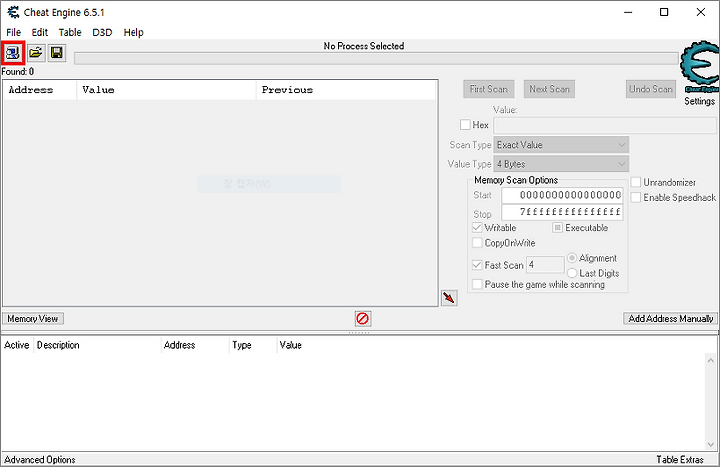Select the Last Digits radio button

coord(572,273)
